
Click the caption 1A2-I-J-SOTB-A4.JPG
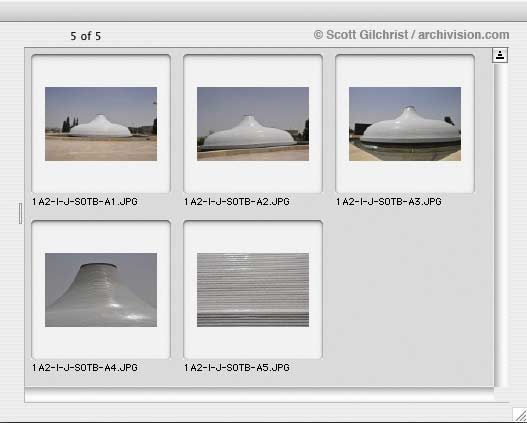pyautogui.click(x=85, y=368)
